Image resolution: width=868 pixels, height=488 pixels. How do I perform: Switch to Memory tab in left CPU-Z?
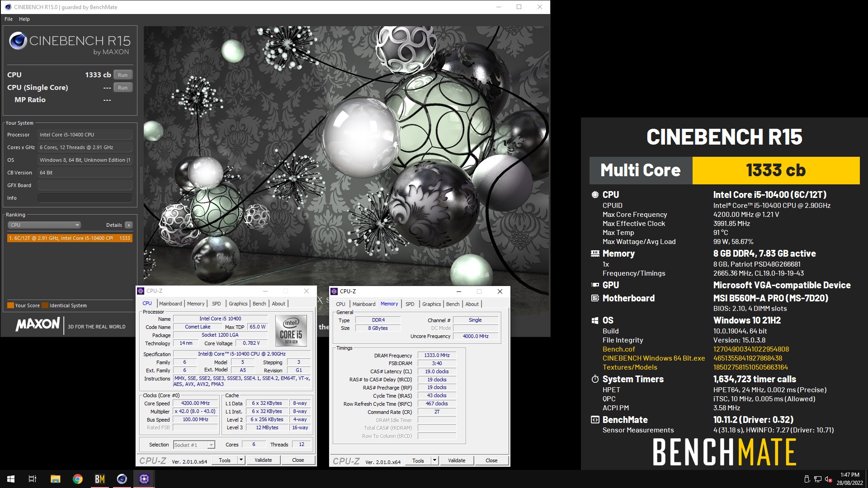[196, 304]
